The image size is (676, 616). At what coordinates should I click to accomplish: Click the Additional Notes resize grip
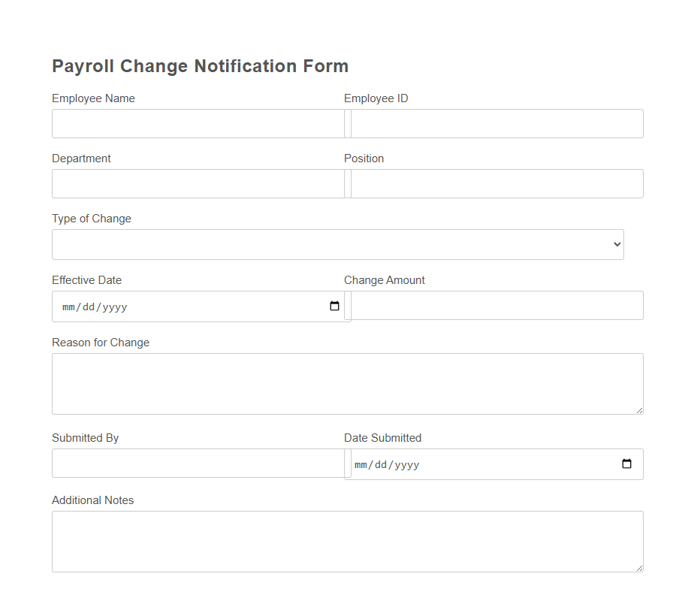(x=640, y=569)
